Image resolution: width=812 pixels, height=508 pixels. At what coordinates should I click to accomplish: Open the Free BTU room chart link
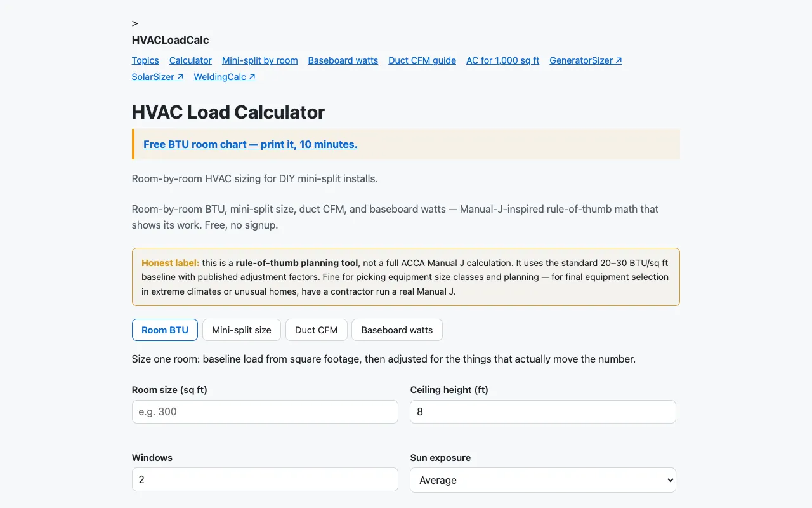tap(251, 144)
